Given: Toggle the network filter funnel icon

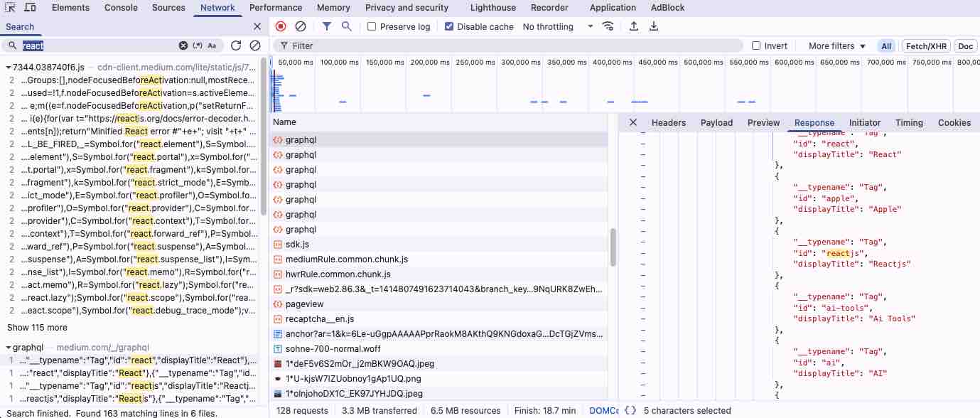Looking at the screenshot, I should coord(326,26).
